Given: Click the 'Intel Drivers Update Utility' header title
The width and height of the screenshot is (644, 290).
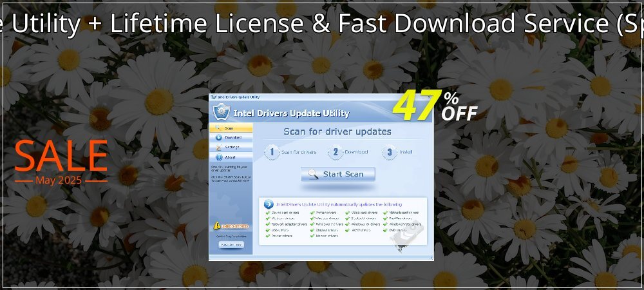Looking at the screenshot, I should [291, 113].
